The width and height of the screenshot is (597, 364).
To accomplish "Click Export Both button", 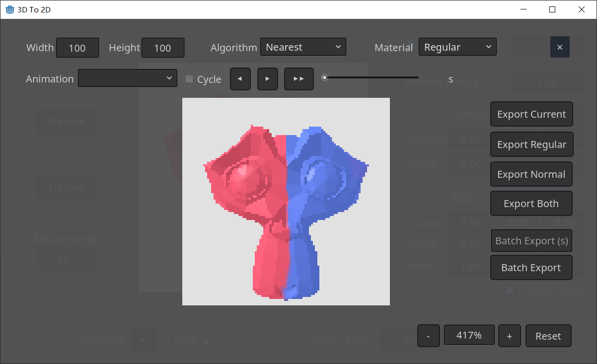I will [531, 204].
